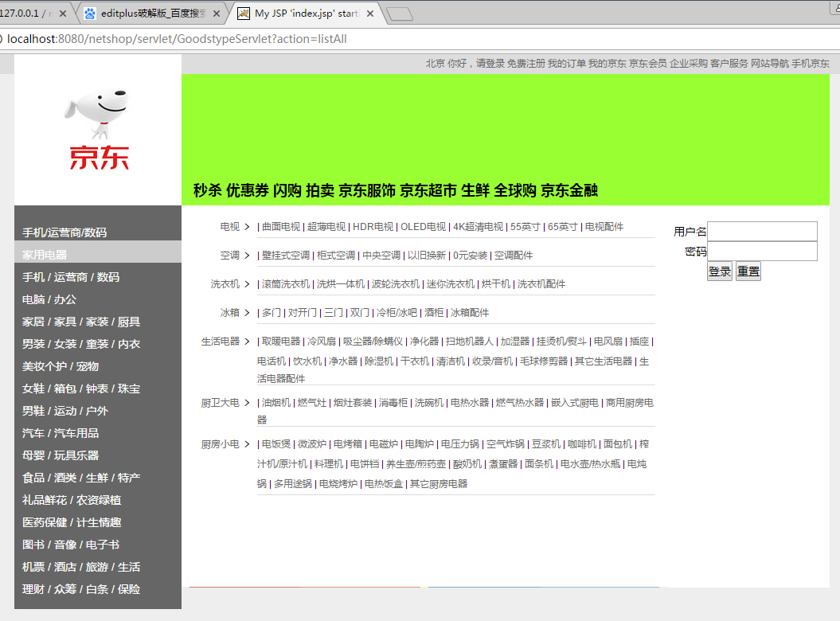Click the 冷柜/冰吧 link
The height and width of the screenshot is (621, 840).
coord(397,313)
